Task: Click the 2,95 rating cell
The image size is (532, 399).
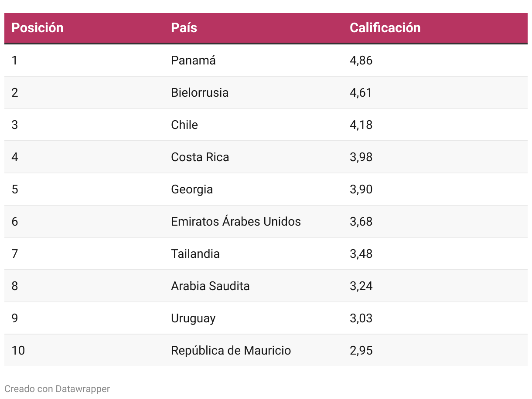Action: click(x=361, y=350)
